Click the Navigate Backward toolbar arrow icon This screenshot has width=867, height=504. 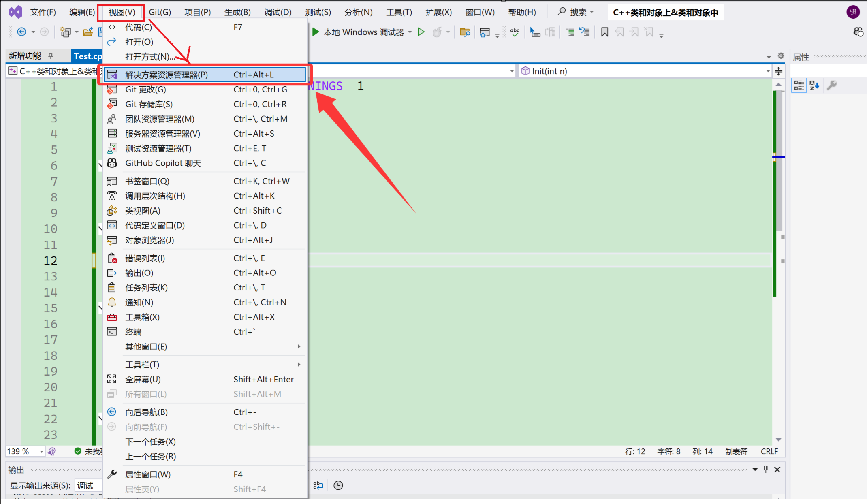click(22, 32)
